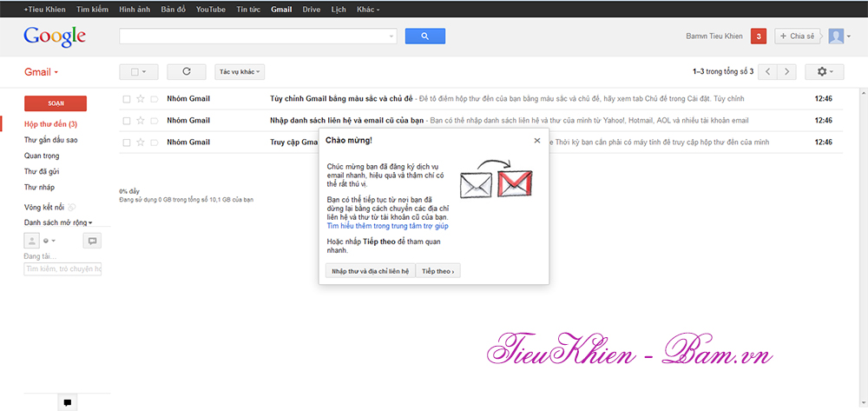Click into the Google search field
This screenshot has width=868, height=411.
click(254, 36)
